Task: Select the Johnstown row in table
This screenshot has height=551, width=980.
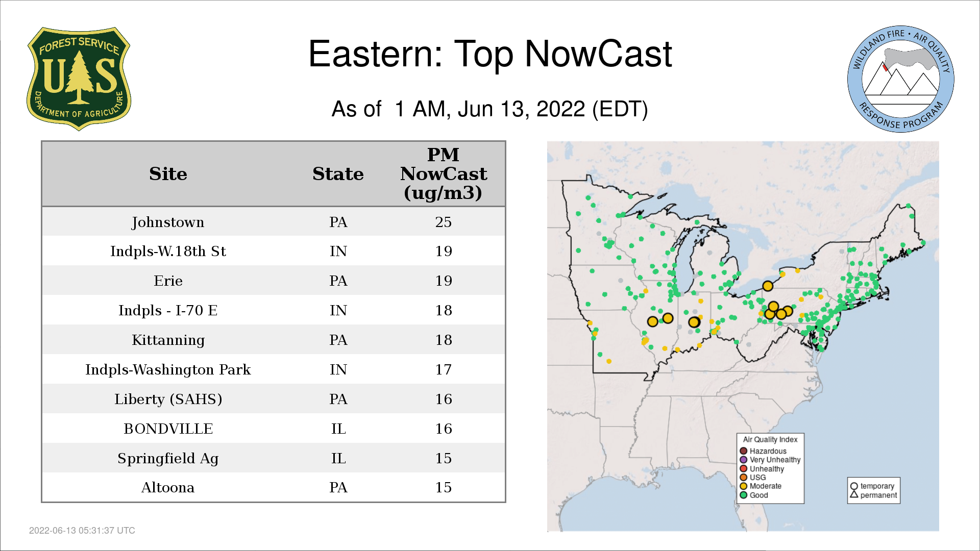Action: (x=168, y=222)
